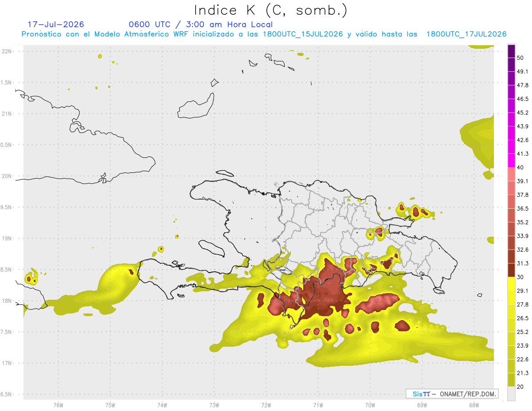Click the "0600 UTC / 3:00 am Hora Local" text
This screenshot has width=532, height=411.
[200, 24]
